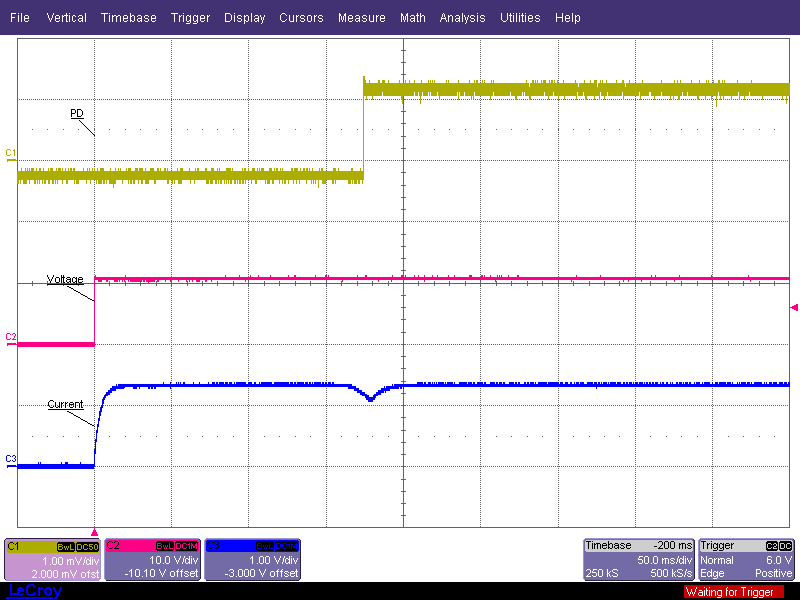
Task: Click the 1.00 V/div value in C3 box
Action: click(273, 560)
